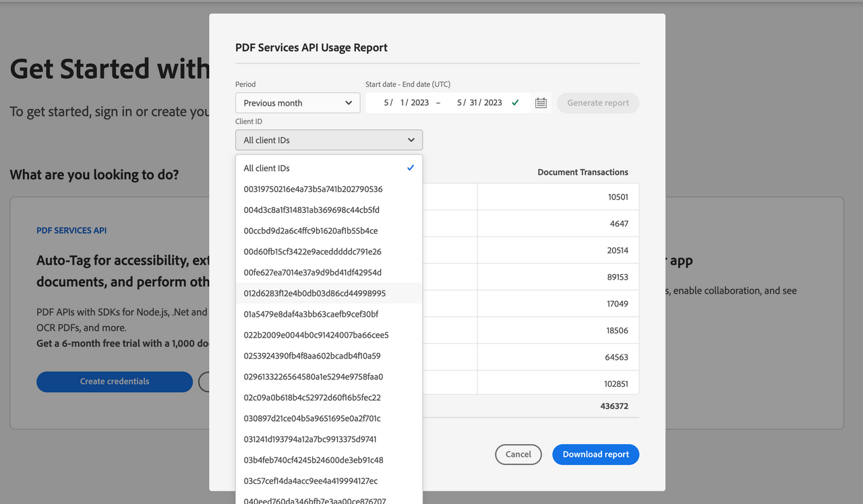
Task: Download the usage report
Action: coord(596,455)
